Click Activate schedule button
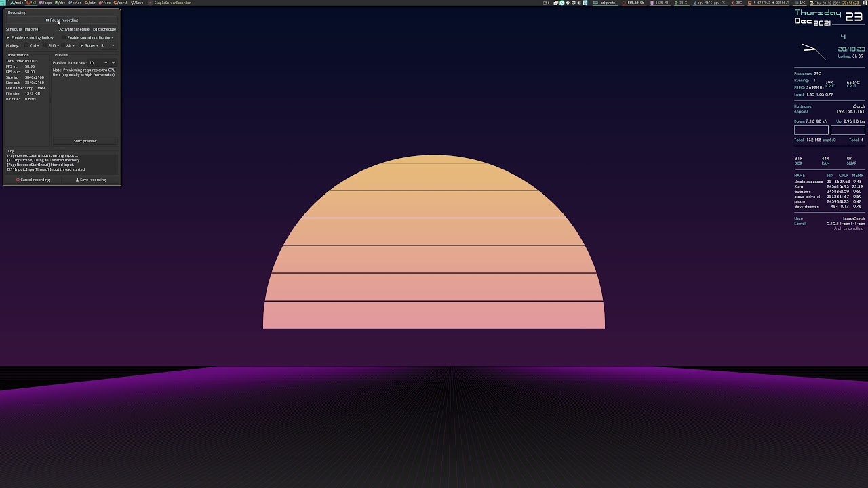868x488 pixels. point(74,29)
